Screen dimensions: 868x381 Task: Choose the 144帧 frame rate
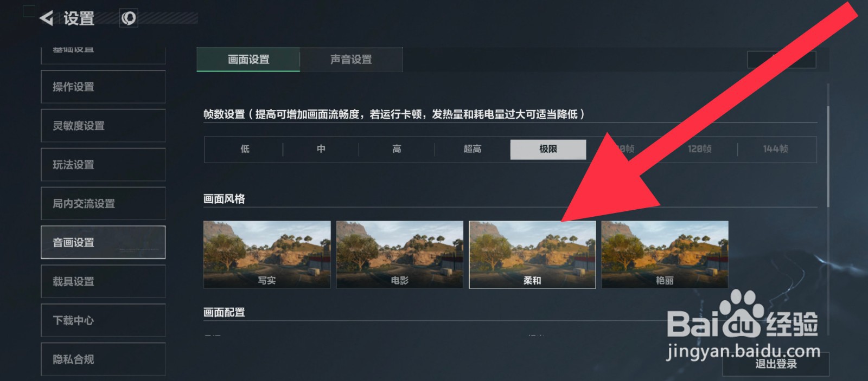[775, 149]
